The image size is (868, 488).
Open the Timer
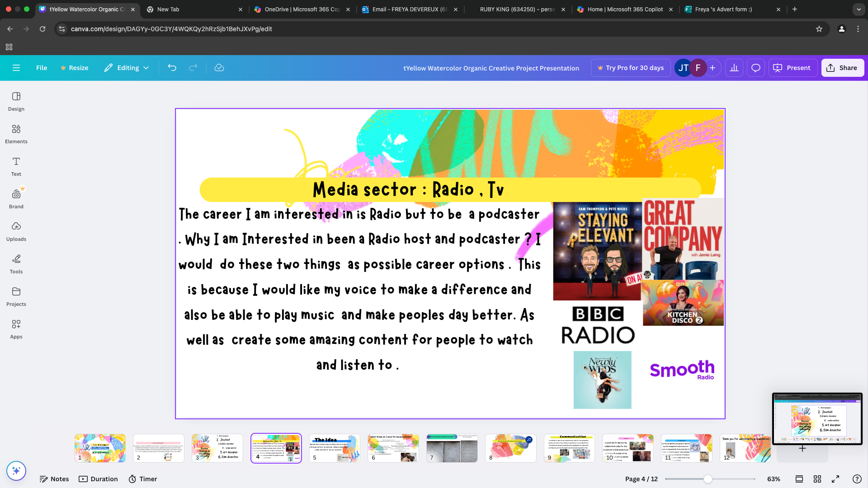(143, 479)
